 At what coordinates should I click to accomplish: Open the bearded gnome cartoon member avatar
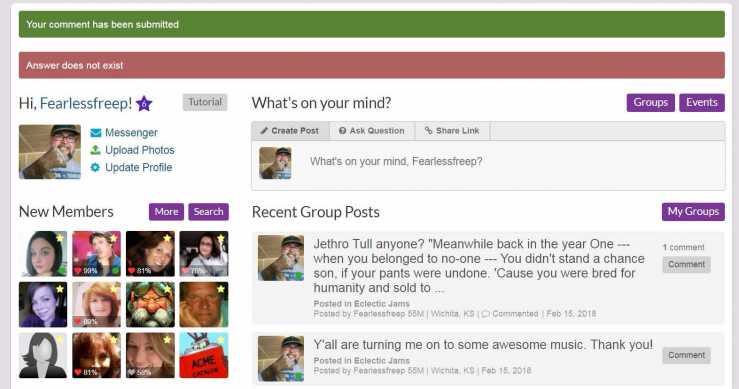(150, 305)
